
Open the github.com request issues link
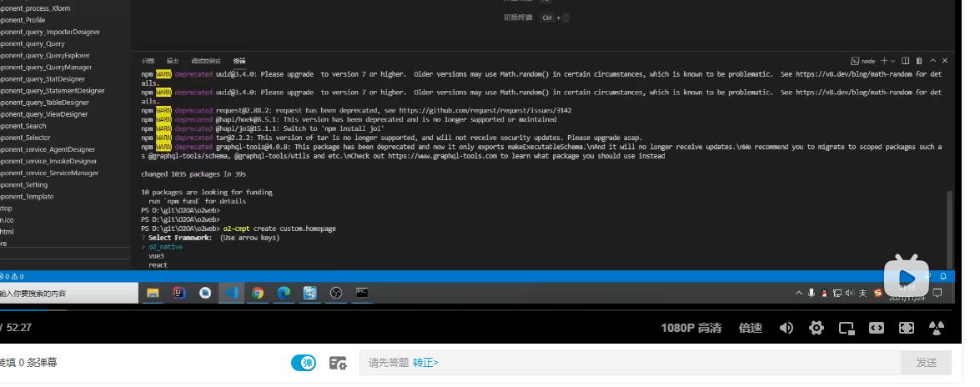[x=485, y=111]
